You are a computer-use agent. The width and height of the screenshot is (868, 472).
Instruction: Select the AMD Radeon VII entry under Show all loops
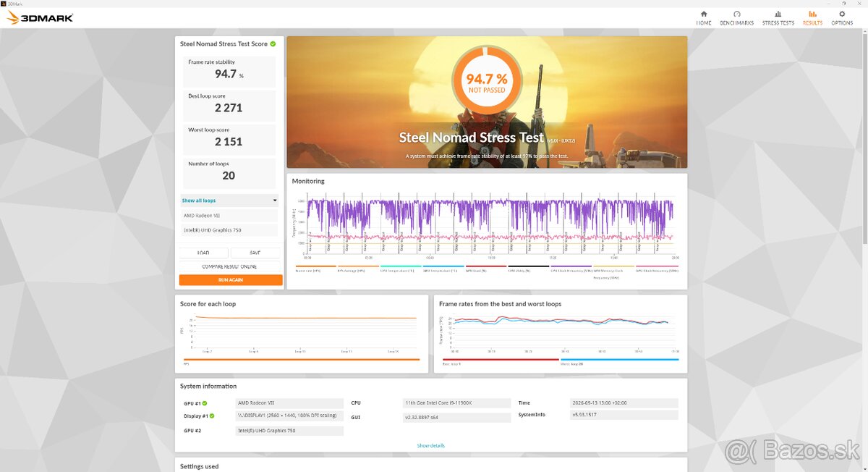point(229,216)
